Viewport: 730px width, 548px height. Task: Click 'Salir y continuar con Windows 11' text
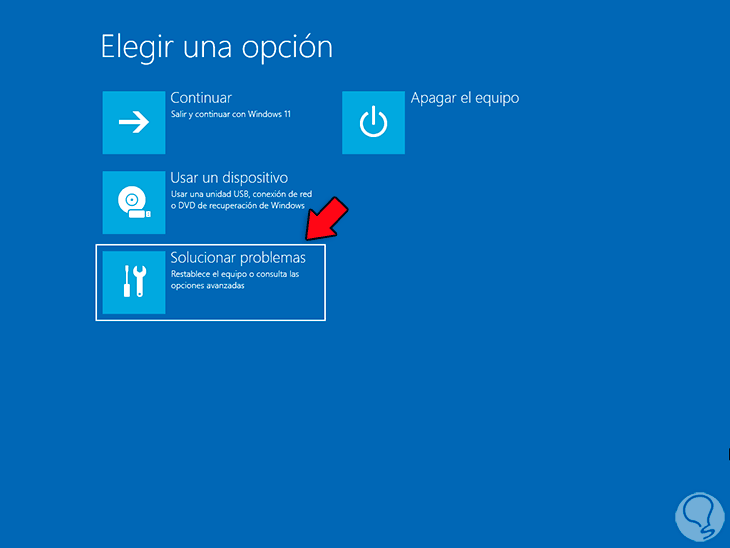click(230, 114)
